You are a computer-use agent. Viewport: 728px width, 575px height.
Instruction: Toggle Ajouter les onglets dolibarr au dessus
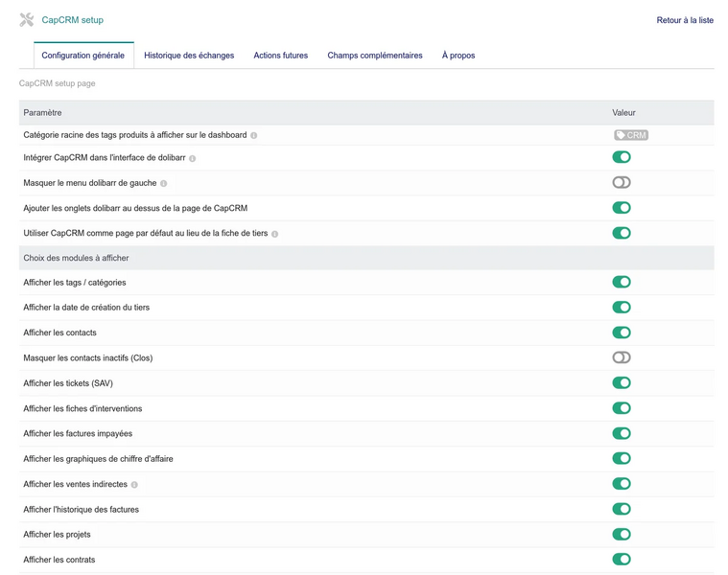(x=622, y=208)
